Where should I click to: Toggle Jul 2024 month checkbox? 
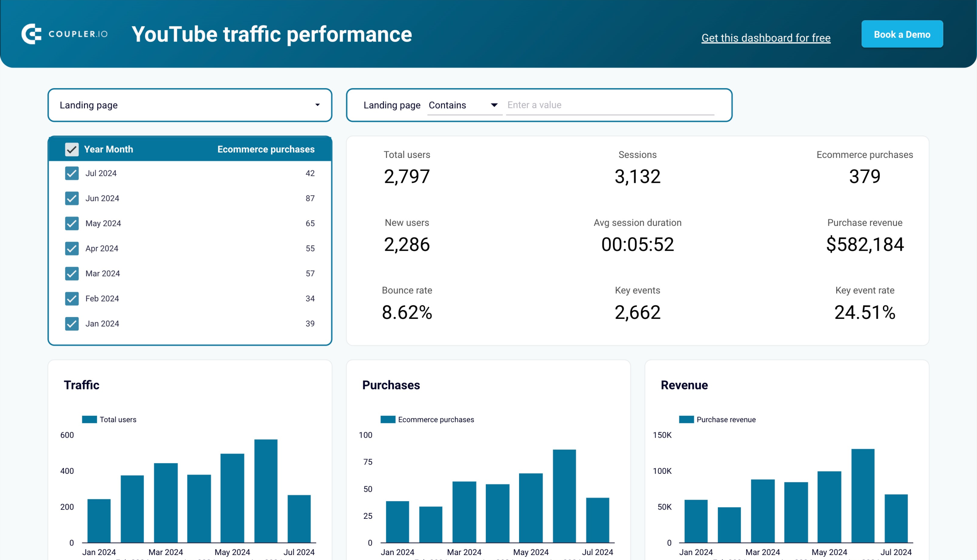pos(72,173)
